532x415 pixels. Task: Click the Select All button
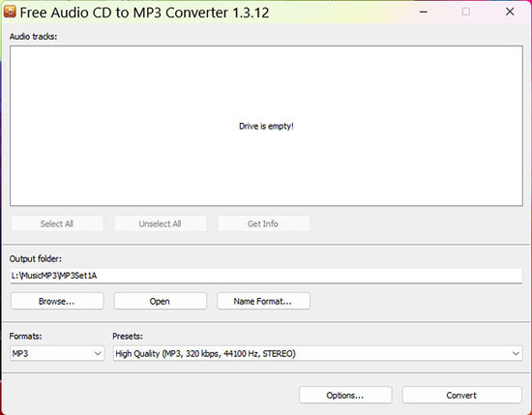pos(57,223)
